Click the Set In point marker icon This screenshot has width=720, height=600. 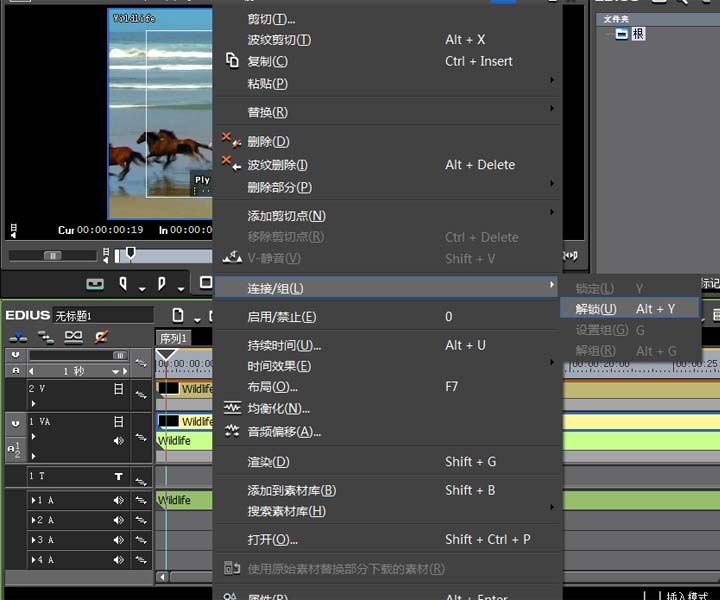coord(123,284)
